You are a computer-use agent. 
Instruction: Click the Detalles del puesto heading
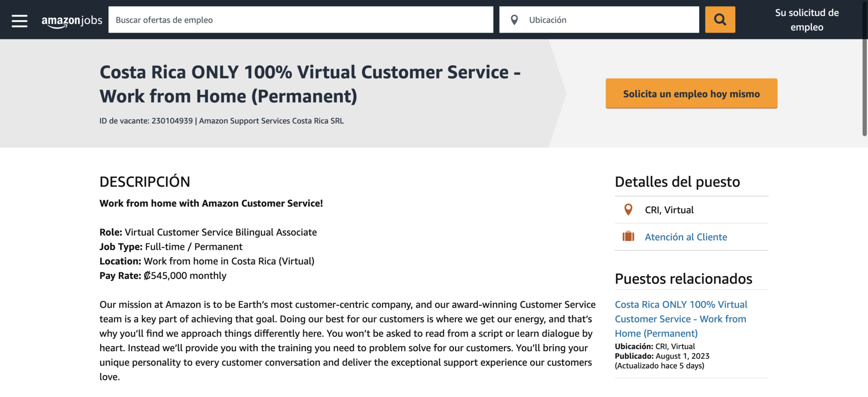pyautogui.click(x=677, y=181)
